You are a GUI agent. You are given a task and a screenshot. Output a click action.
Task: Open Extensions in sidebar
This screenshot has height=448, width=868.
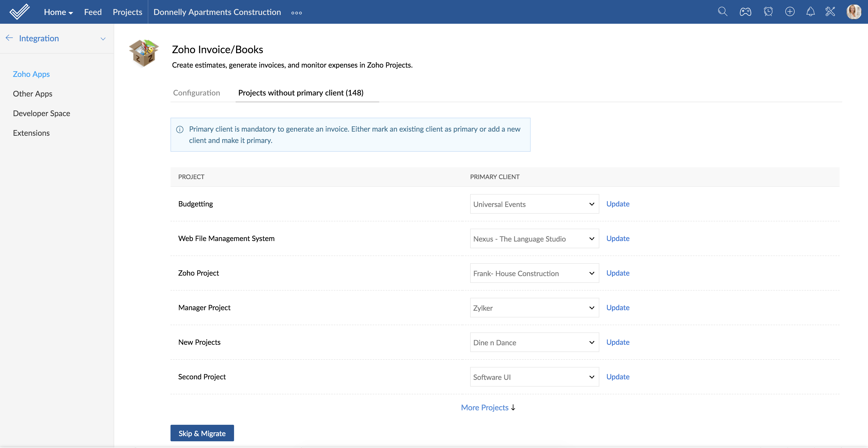[31, 133]
